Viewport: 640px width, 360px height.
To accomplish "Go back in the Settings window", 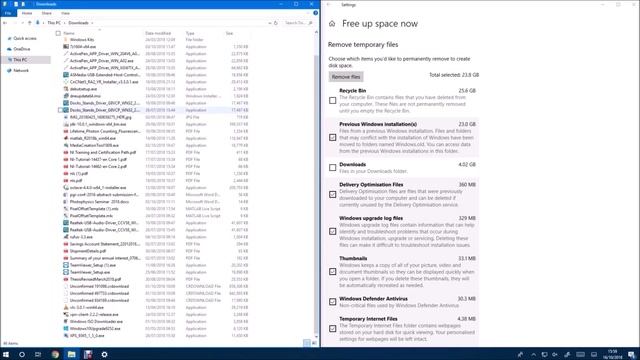I will pos(329,5).
